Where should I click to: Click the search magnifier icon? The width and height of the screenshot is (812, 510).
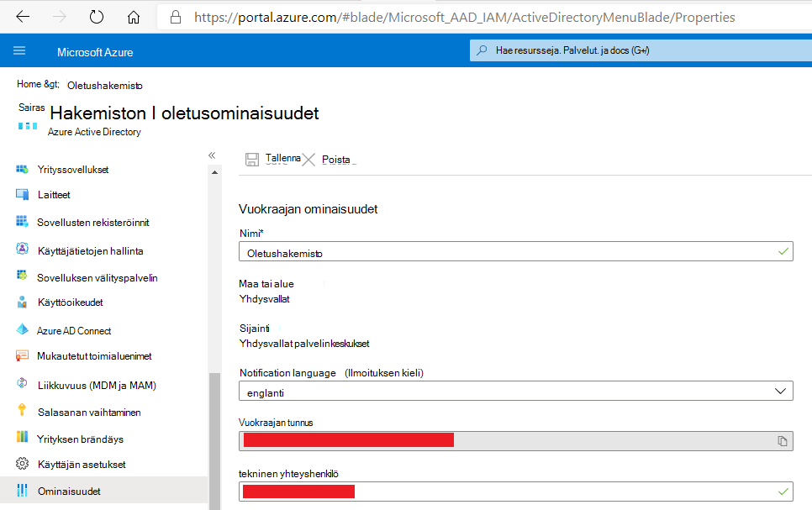tap(482, 50)
